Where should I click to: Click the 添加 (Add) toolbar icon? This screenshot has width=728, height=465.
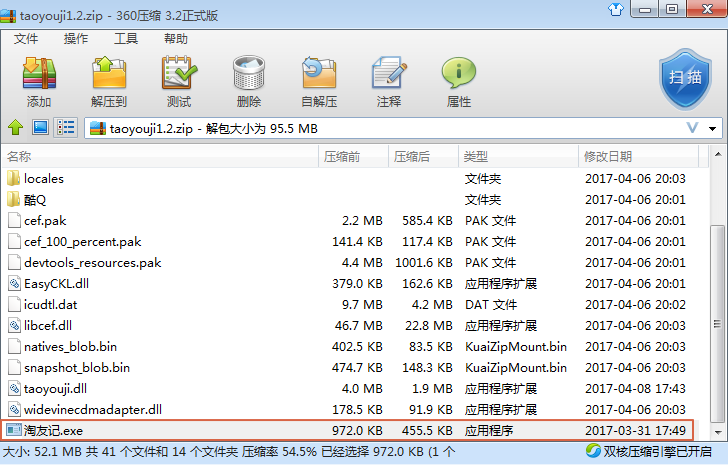(39, 73)
